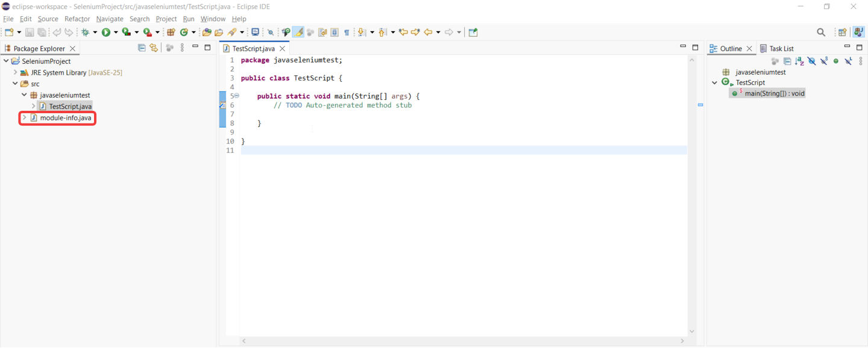Open the Debug dropdown arrow

pos(95,33)
